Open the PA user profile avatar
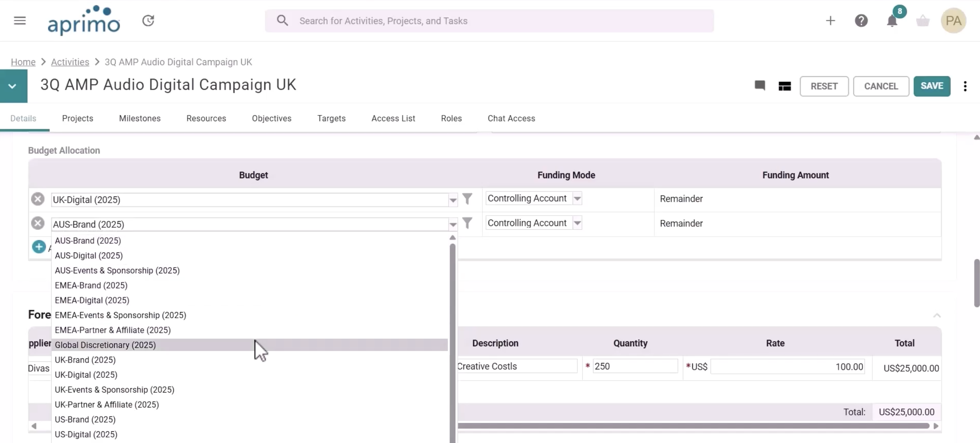The image size is (980, 443). [x=953, y=21]
